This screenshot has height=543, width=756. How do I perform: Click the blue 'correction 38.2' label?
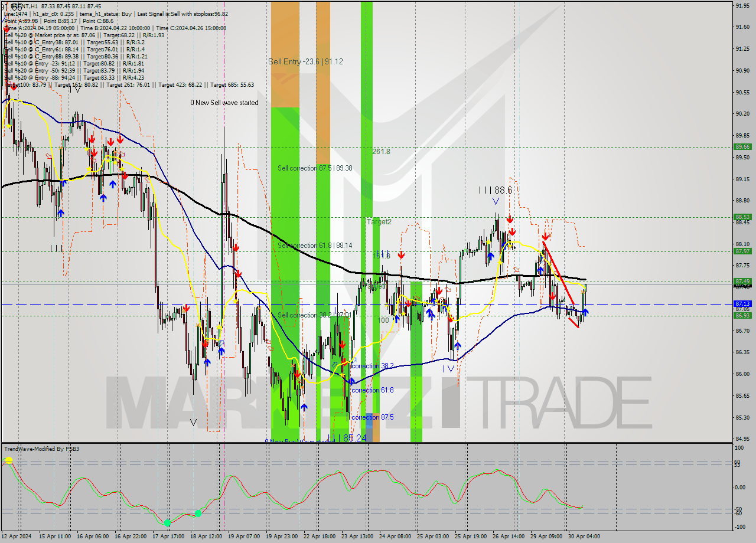click(x=372, y=366)
